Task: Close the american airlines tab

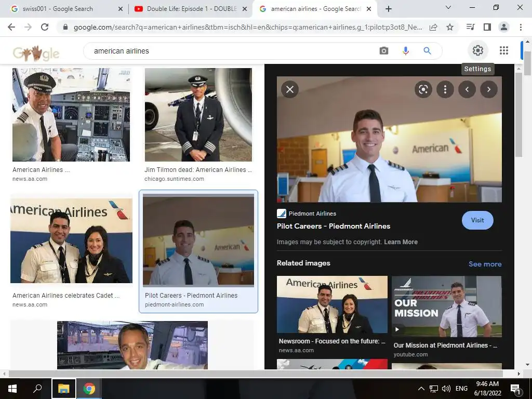Action: pyautogui.click(x=369, y=9)
